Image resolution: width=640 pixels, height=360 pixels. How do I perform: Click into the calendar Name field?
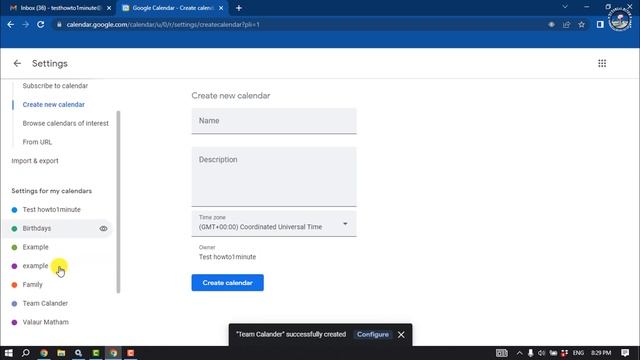click(x=274, y=121)
